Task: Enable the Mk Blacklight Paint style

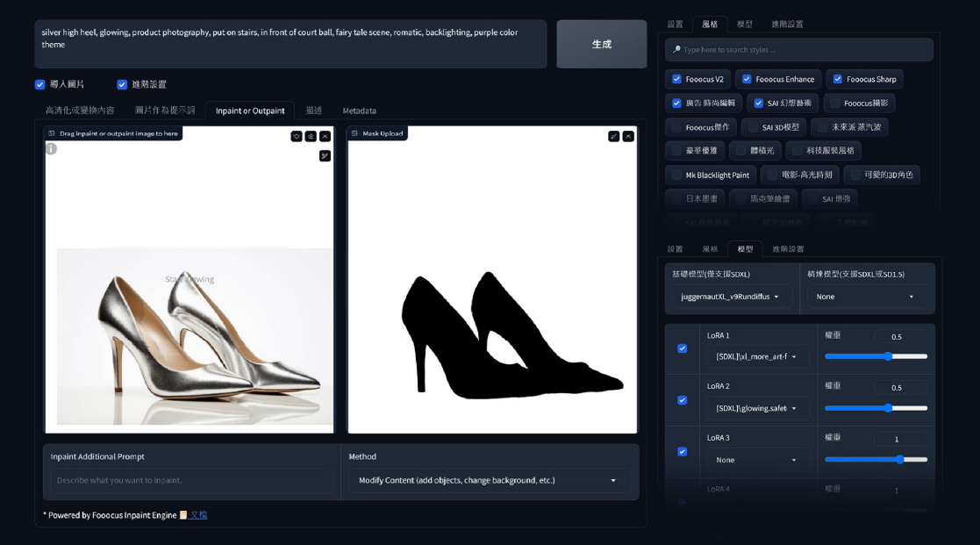Action: click(676, 175)
